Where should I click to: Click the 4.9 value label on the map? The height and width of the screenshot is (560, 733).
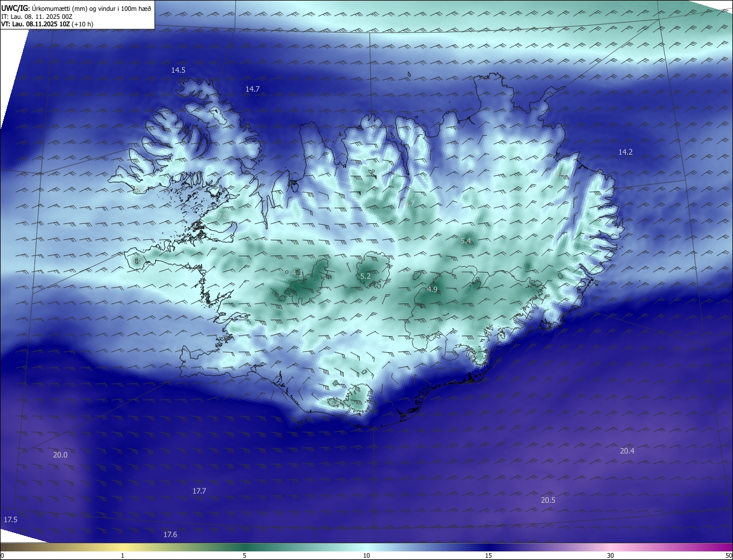coord(432,290)
